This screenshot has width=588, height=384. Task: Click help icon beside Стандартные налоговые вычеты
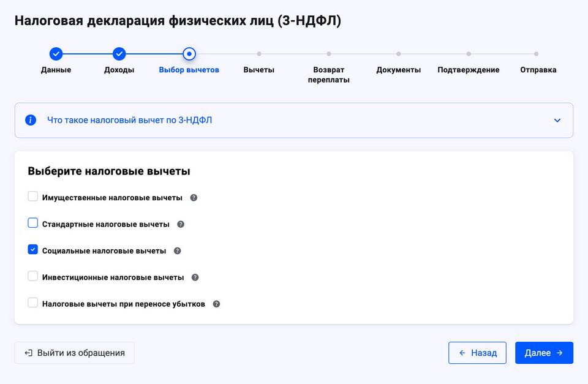tap(181, 224)
